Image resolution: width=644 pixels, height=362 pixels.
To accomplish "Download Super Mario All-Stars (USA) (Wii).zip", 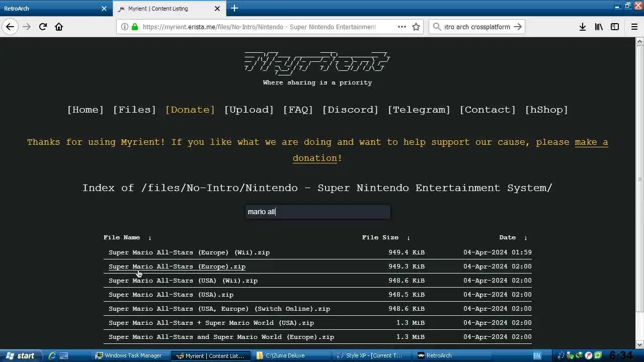I will [x=183, y=281].
